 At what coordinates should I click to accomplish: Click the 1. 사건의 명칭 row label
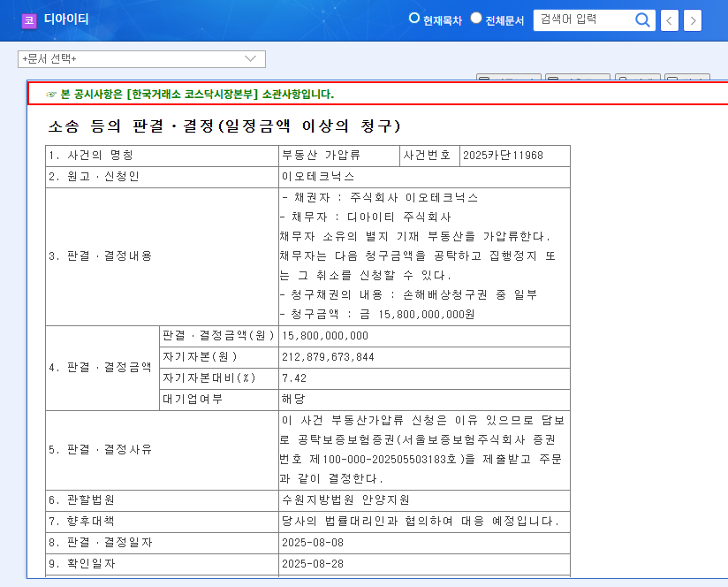coord(91,156)
